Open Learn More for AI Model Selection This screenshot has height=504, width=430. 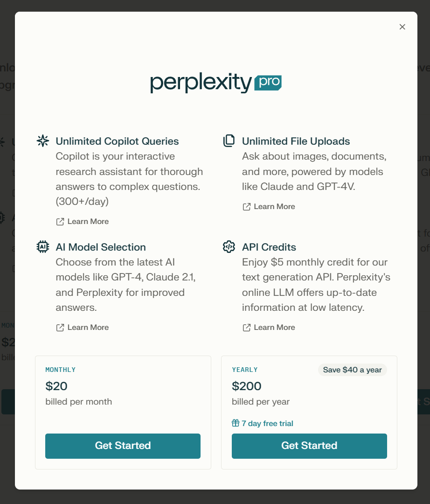coord(88,328)
